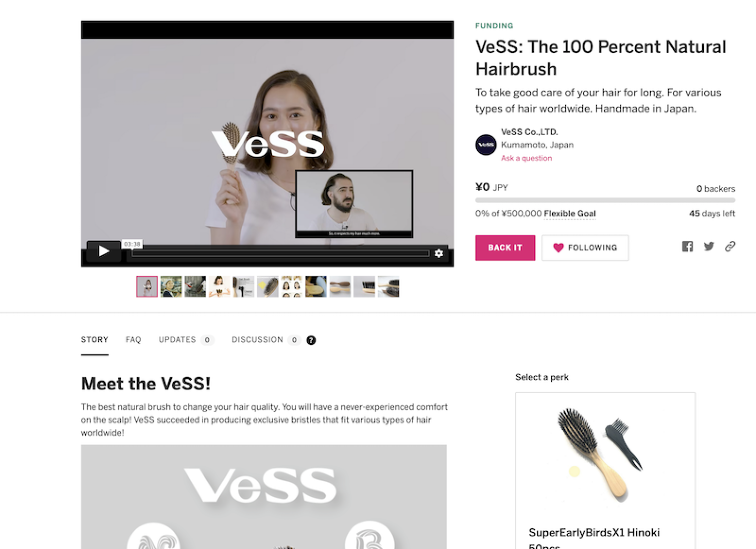Viewport: 756px width, 549px height.
Task: Show Flexible Goal explanation
Action: (x=570, y=214)
